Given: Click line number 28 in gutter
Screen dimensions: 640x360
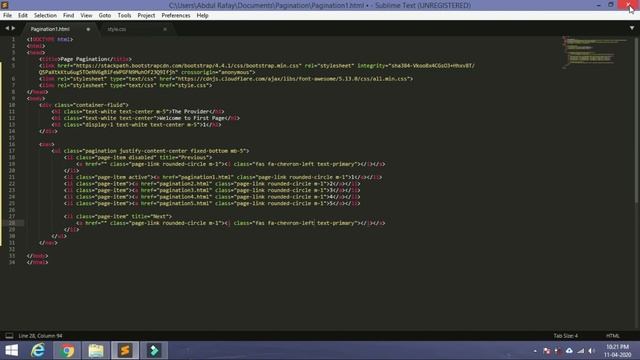Looking at the screenshot, I should pyautogui.click(x=12, y=223).
